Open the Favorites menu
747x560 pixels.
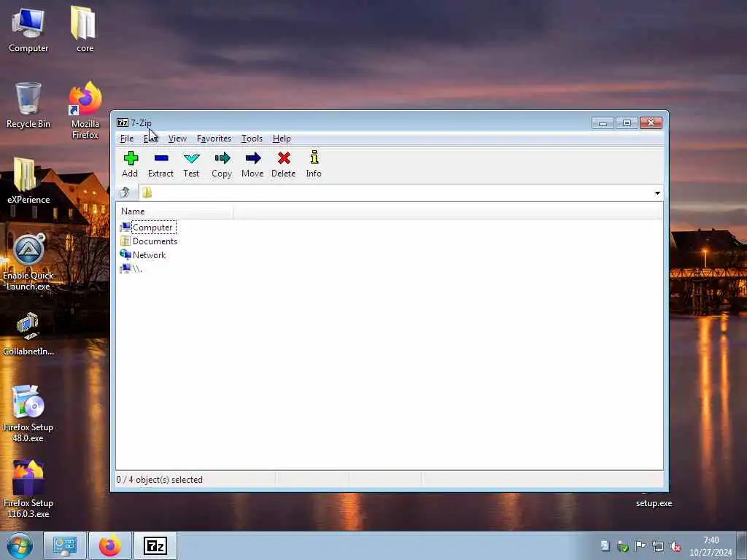214,139
